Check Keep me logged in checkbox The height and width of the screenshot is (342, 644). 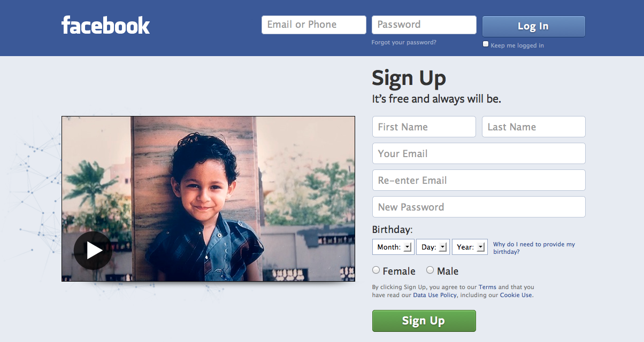tap(486, 44)
